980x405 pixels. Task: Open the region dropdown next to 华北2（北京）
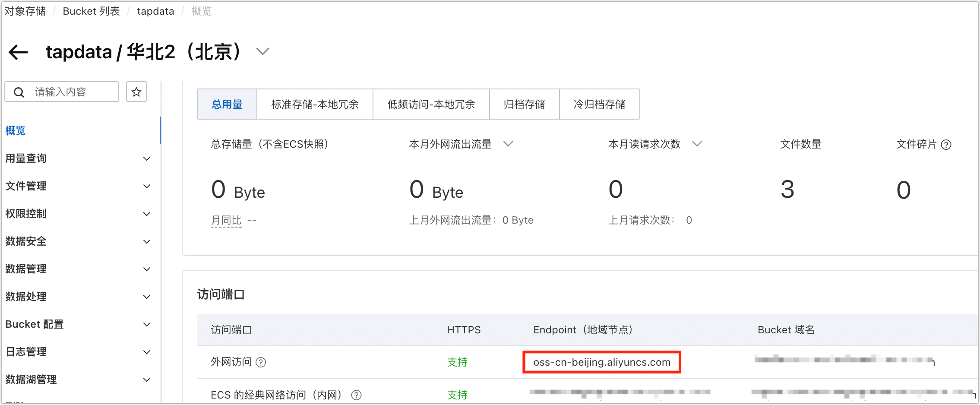click(x=262, y=51)
